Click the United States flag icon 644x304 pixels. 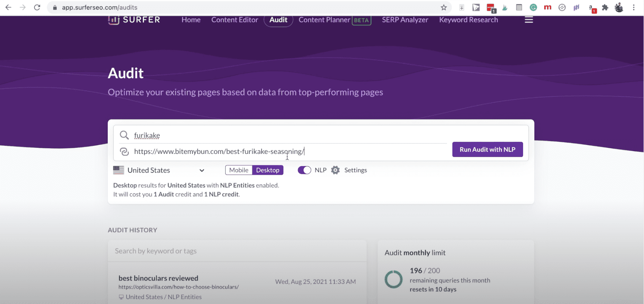[119, 170]
